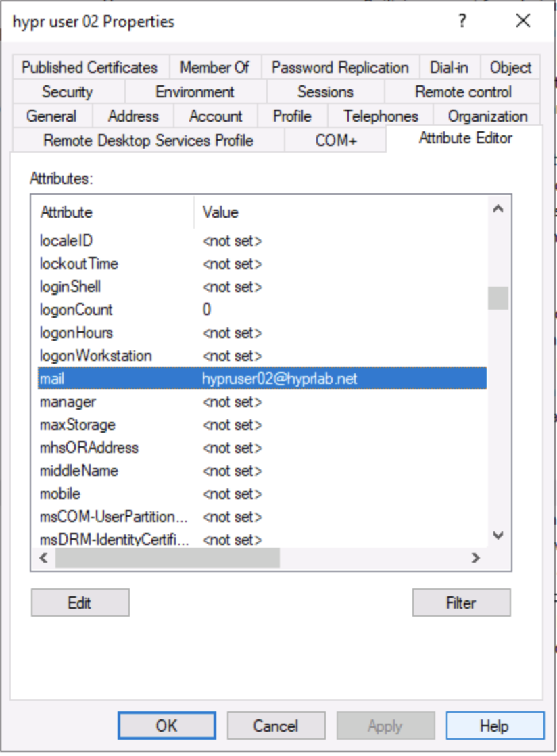Click the Edit button
Image resolution: width=557 pixels, height=756 pixels.
click(x=80, y=603)
